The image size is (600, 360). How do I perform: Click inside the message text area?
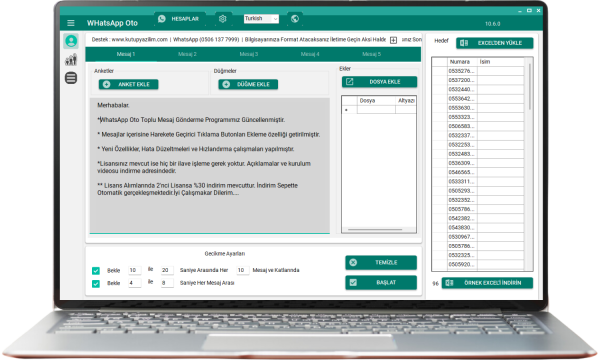pos(210,165)
